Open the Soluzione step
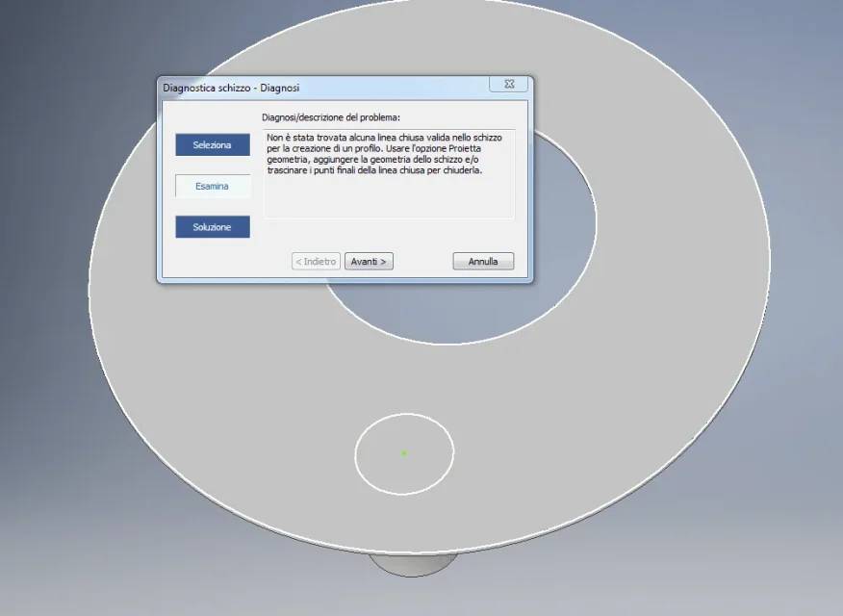The image size is (843, 616). click(213, 227)
